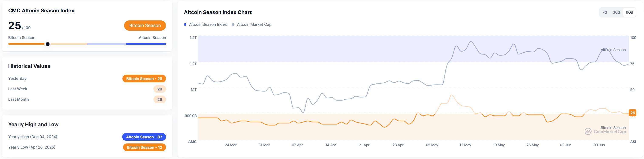Click the orange Bitcoin Season badge
This screenshot has height=159, width=644.
[145, 26]
